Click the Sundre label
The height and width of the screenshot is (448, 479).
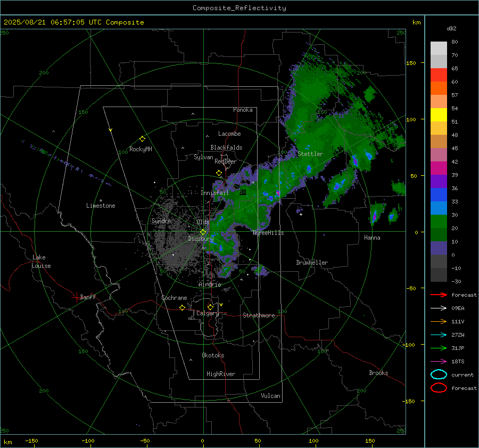(x=161, y=221)
